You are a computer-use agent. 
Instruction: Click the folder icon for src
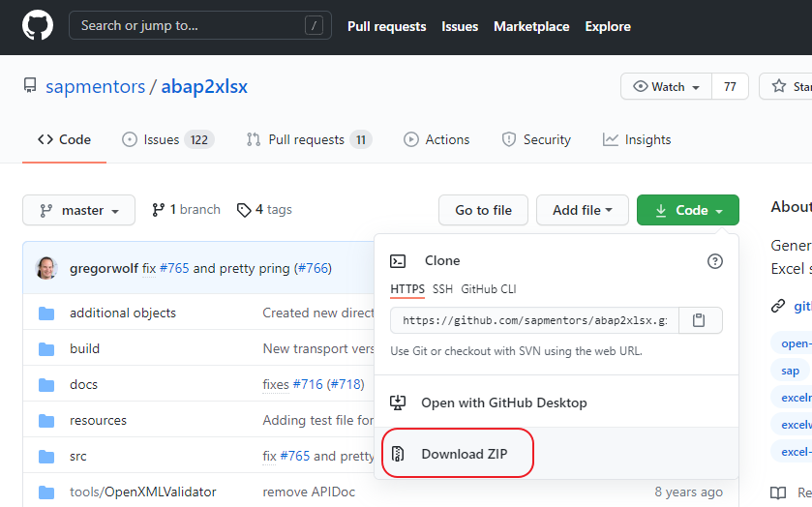(46, 457)
